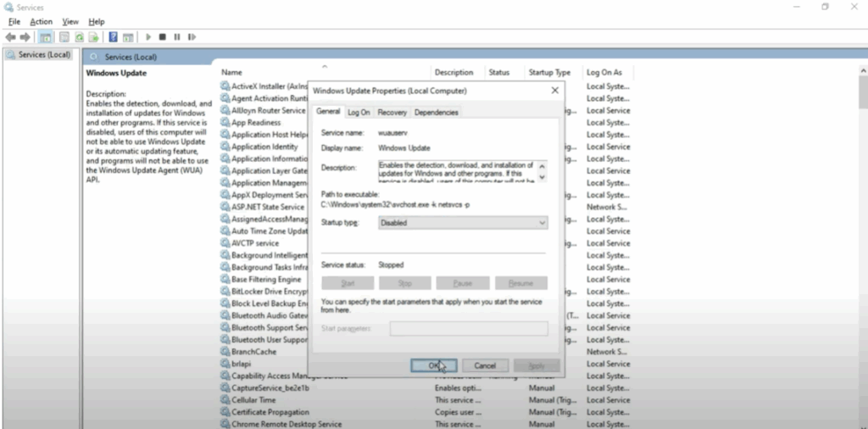Screen dimensions: 868x429
Task: Open the File menu
Action: click(14, 21)
